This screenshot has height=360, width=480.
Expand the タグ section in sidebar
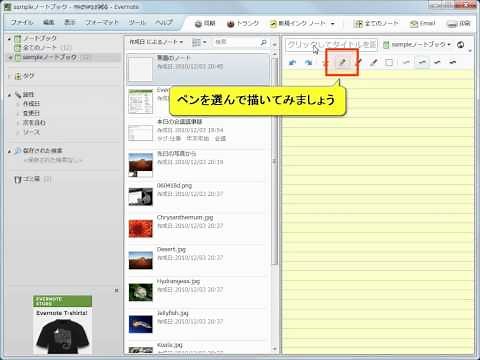coord(9,76)
